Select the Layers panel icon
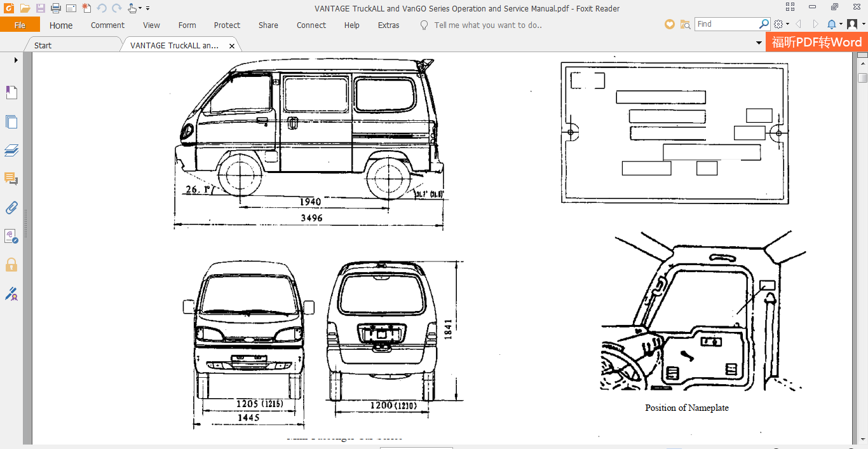 pos(11,151)
